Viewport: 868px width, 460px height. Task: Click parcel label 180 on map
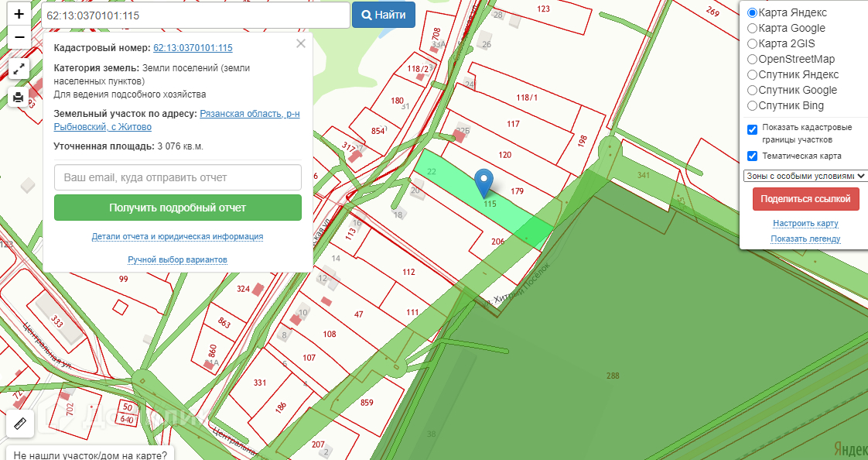[397, 101]
